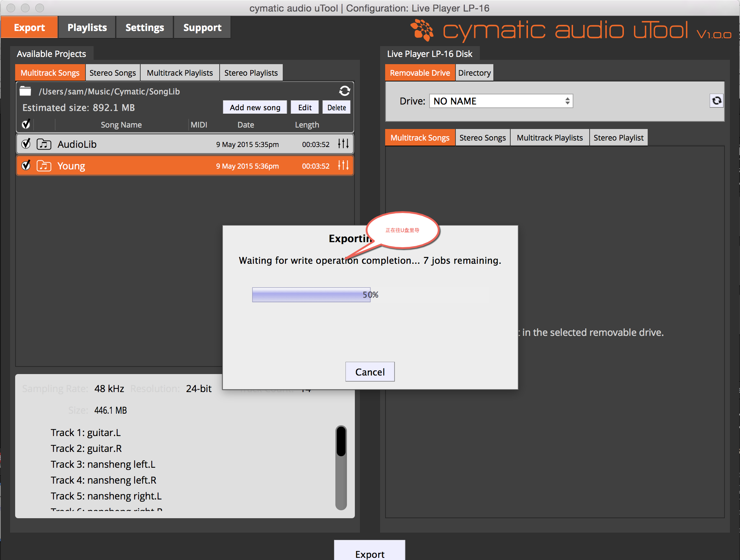Click the export progress bar at 50%

click(370, 295)
